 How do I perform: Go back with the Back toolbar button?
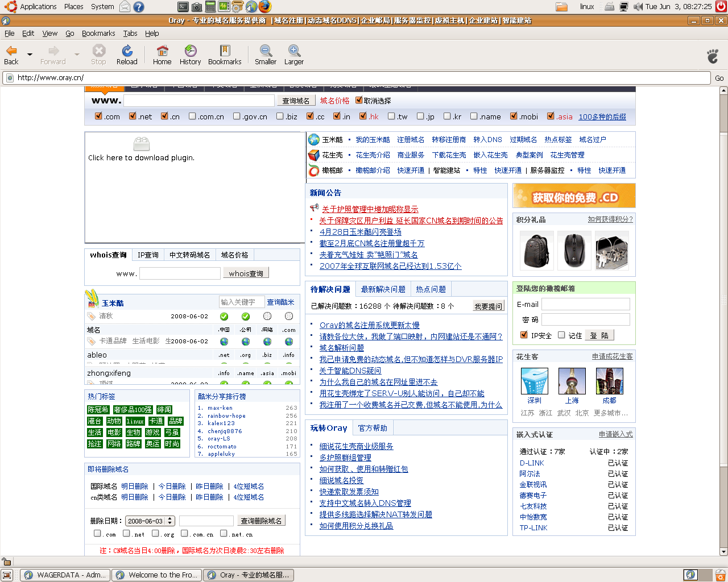tap(11, 55)
